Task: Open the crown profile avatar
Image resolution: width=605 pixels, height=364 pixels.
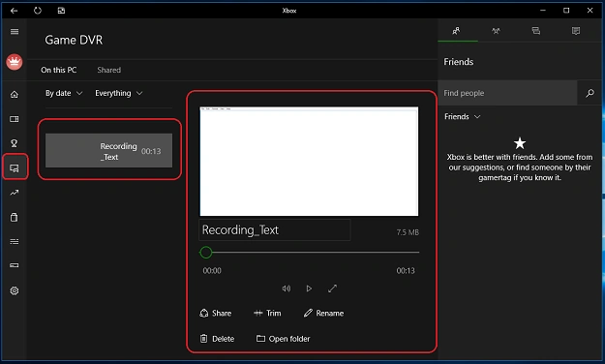Action: [15, 62]
